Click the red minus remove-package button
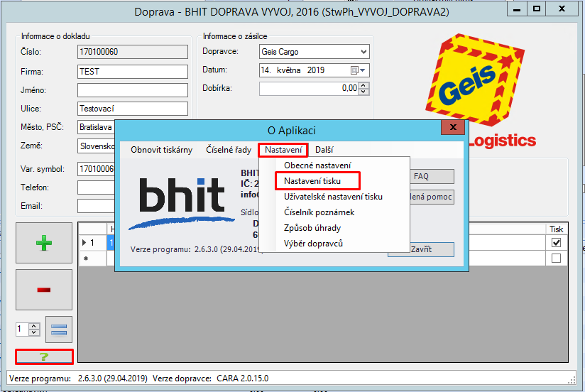Viewport: 585px width, 392px height. [x=43, y=290]
